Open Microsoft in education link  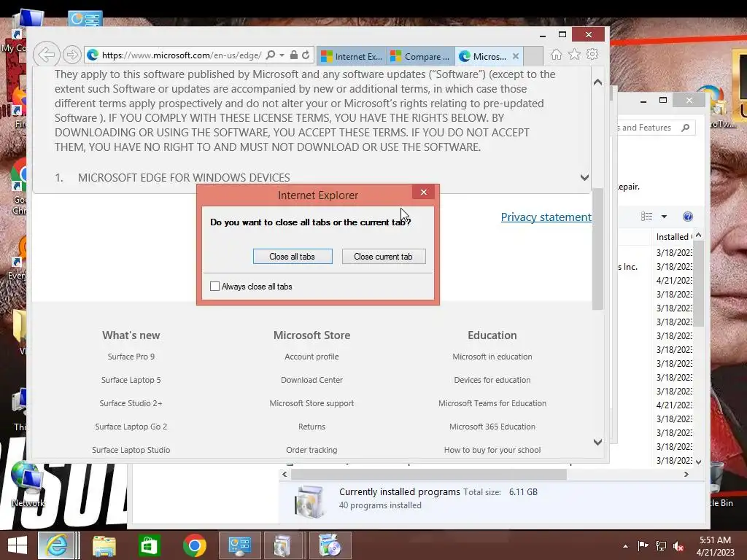492,356
